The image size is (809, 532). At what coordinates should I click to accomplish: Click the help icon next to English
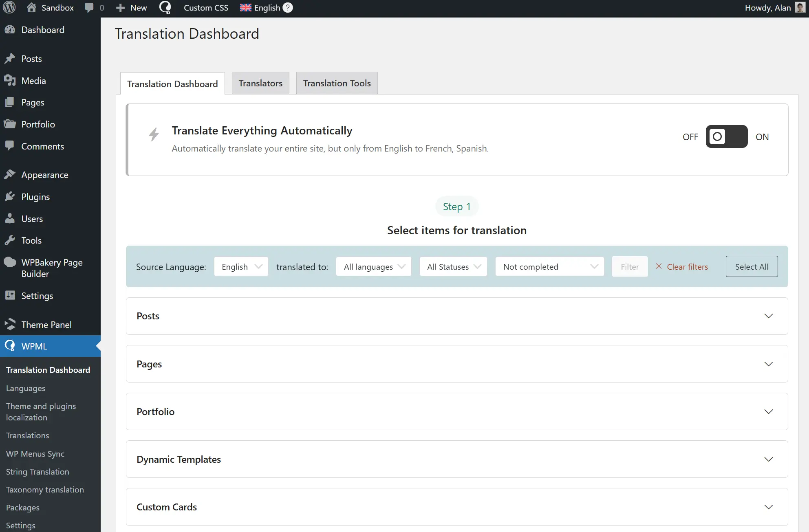pyautogui.click(x=287, y=7)
